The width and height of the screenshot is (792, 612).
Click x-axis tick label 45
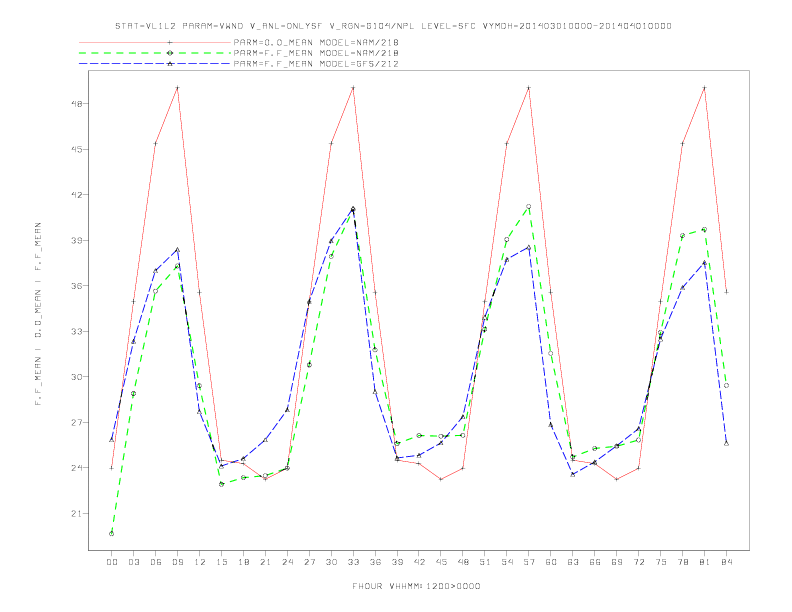441,562
